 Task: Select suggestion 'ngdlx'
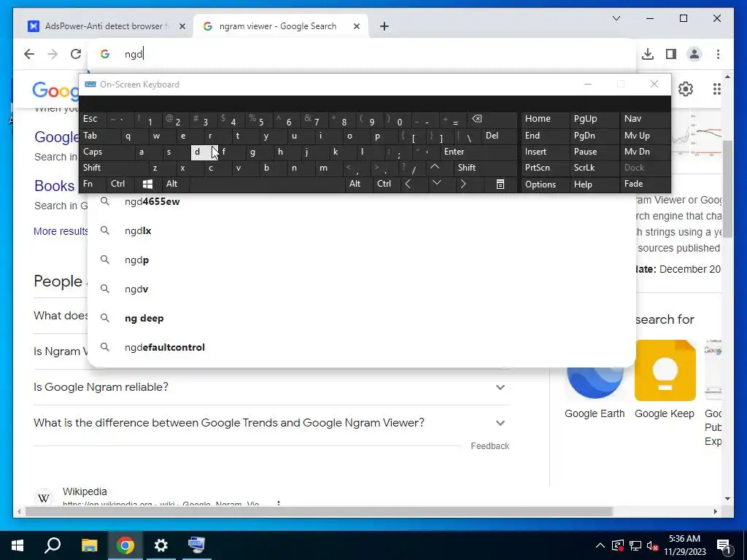coord(362,231)
